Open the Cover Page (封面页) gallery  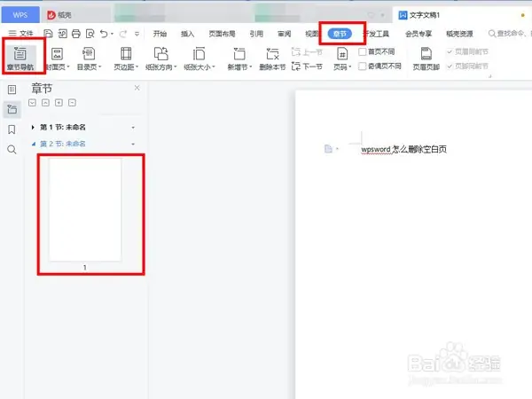tap(58, 59)
